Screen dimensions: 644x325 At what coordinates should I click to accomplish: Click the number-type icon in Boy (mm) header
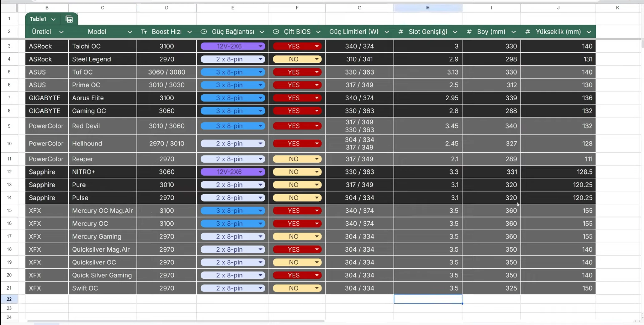[469, 32]
